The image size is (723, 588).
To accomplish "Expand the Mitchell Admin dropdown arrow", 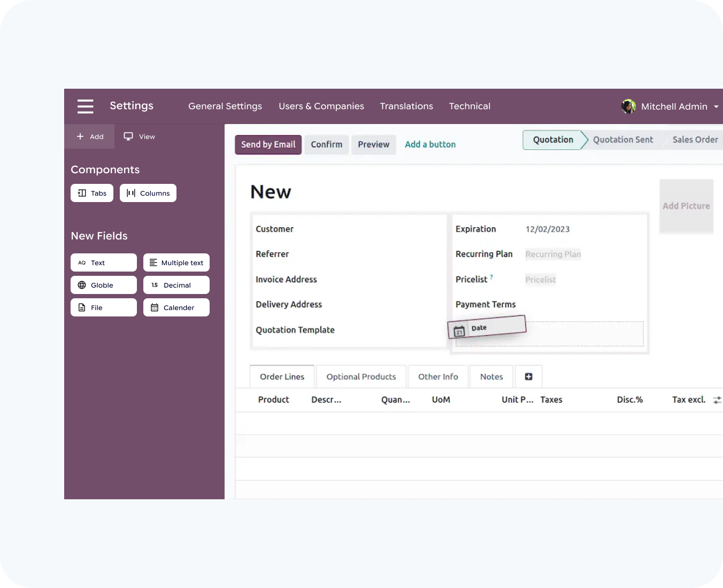I will (716, 107).
